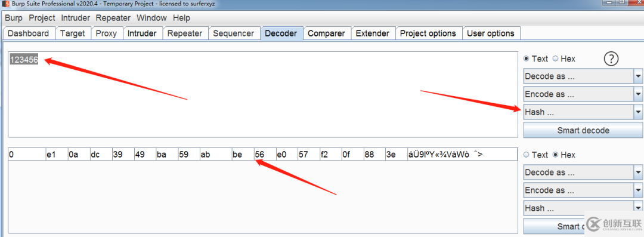Open upper panel 'Decode as ...' dropdown
The height and width of the screenshot is (237, 644).
[583, 76]
